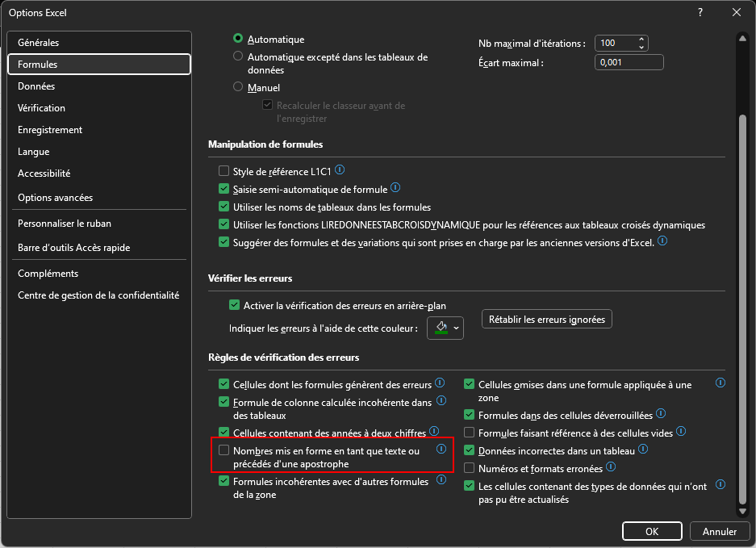Decrease Nb maximal d'itérations with down arrow
Screen dimensions: 756x548
[x=641, y=47]
